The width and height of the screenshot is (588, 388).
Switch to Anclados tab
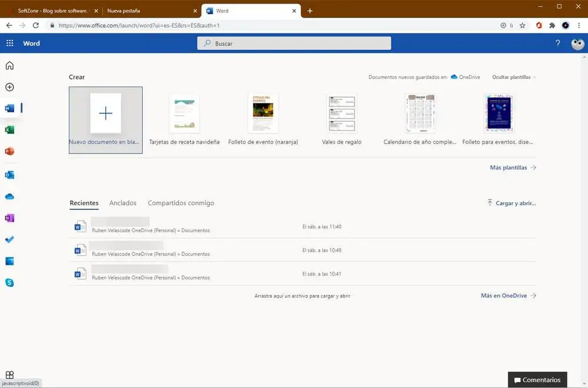[x=123, y=203]
